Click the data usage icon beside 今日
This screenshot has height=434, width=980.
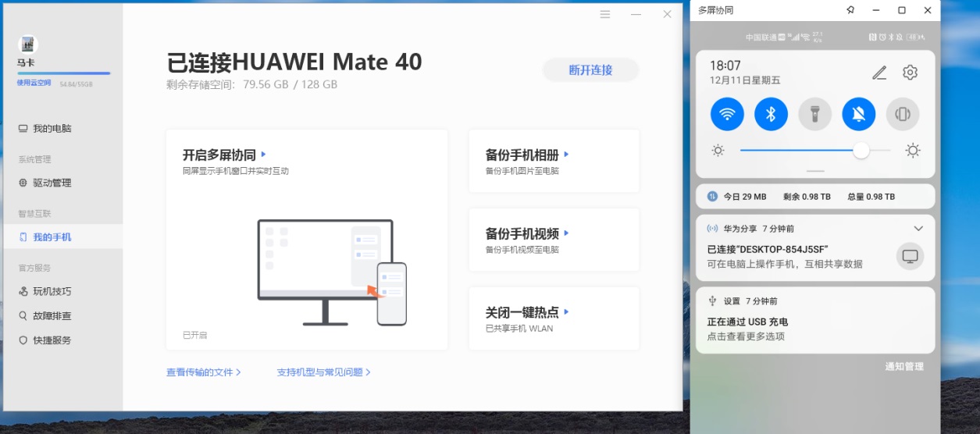pos(712,197)
